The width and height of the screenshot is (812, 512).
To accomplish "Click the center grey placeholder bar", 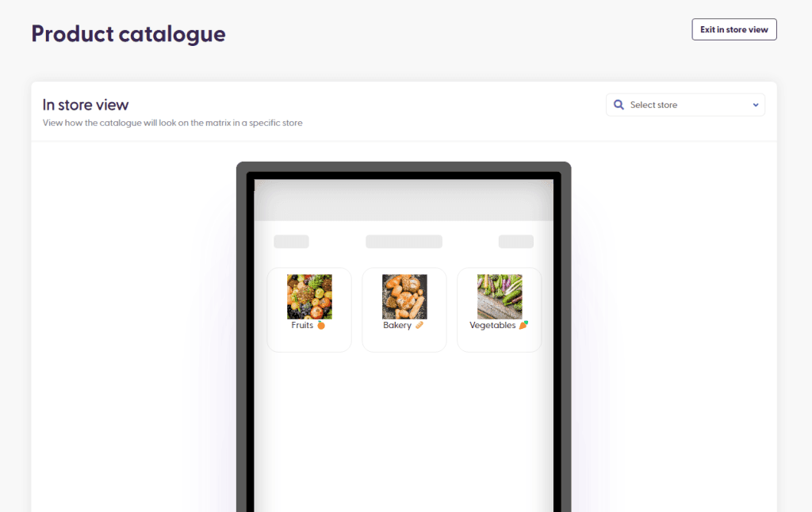I will pos(404,242).
